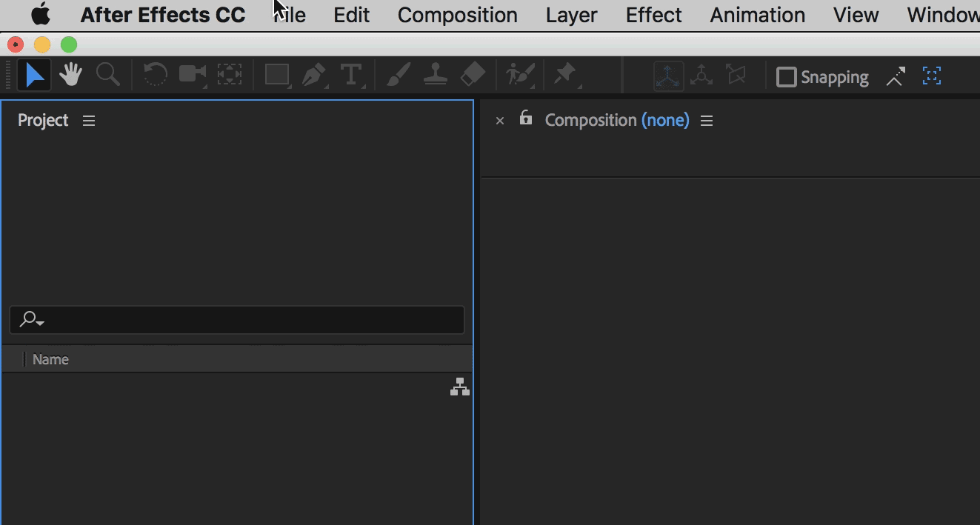This screenshot has width=980, height=525.
Task: Open the Project panel menu
Action: point(89,121)
